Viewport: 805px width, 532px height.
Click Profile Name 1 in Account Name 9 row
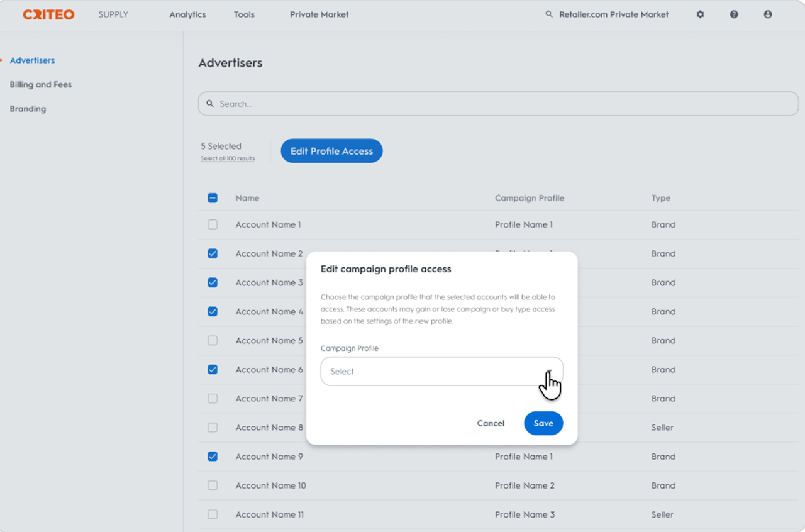tap(524, 457)
